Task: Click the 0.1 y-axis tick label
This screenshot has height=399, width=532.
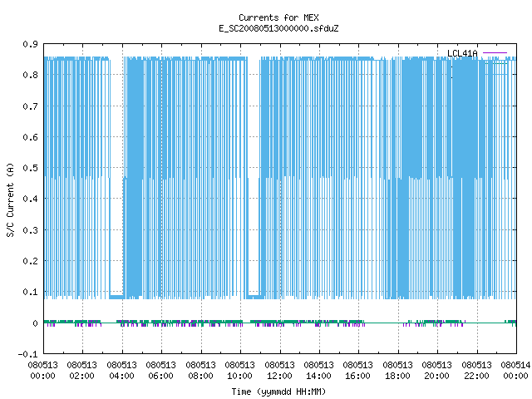Action: click(x=31, y=292)
